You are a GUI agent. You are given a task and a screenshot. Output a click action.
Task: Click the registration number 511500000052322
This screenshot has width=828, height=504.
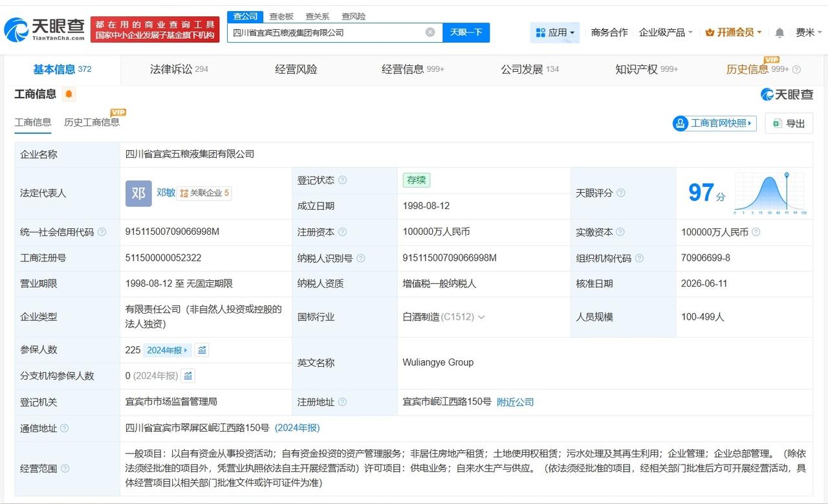pyautogui.click(x=164, y=257)
